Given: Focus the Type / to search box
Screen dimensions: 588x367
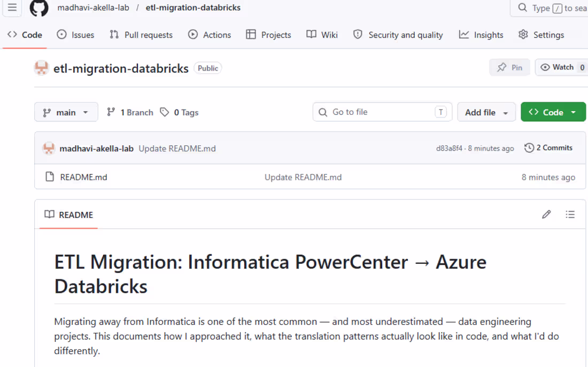Looking at the screenshot, I should 550,8.
